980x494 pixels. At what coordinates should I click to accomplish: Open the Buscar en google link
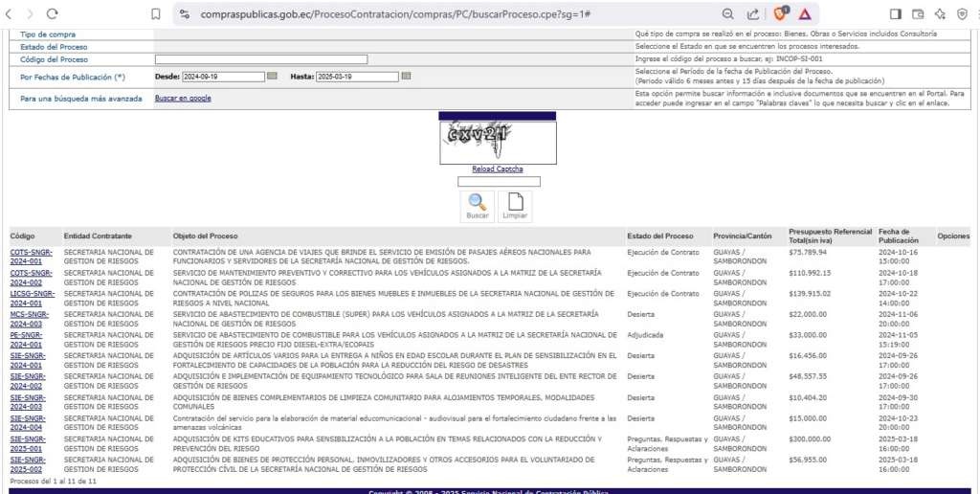(x=183, y=99)
